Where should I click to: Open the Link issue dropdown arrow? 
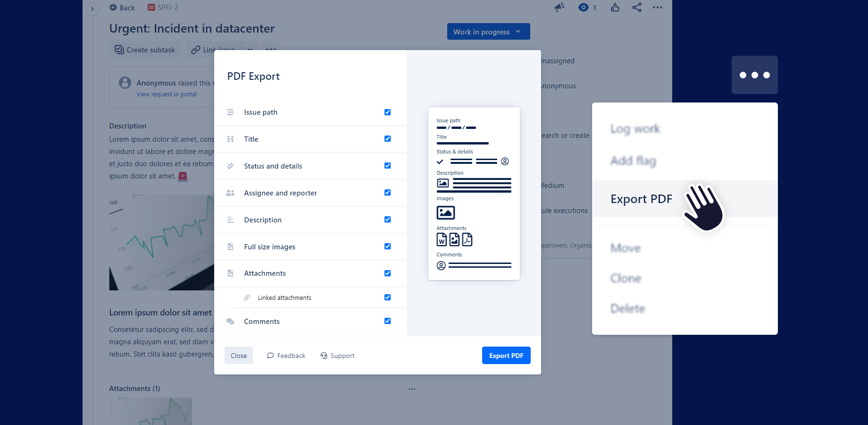250,49
